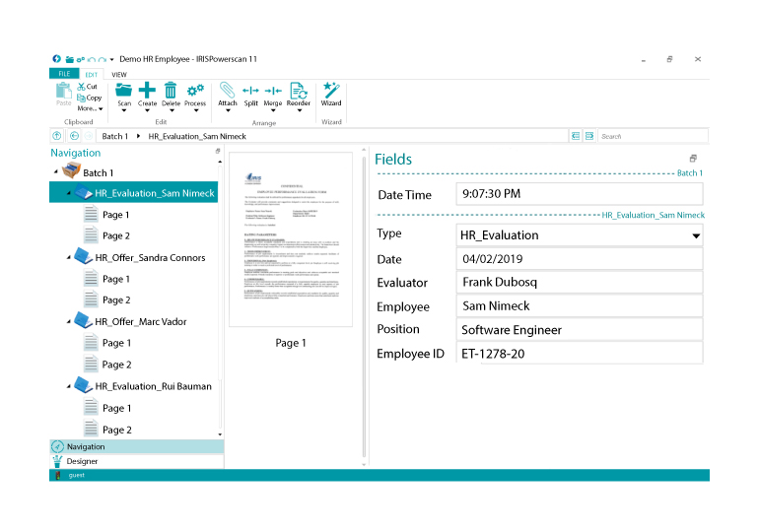Click the Create plus icon
Image resolution: width=759 pixels, height=532 pixels.
click(147, 91)
